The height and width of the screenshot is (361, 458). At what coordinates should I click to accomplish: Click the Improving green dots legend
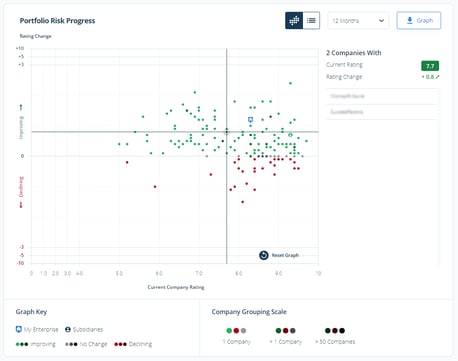point(22,344)
